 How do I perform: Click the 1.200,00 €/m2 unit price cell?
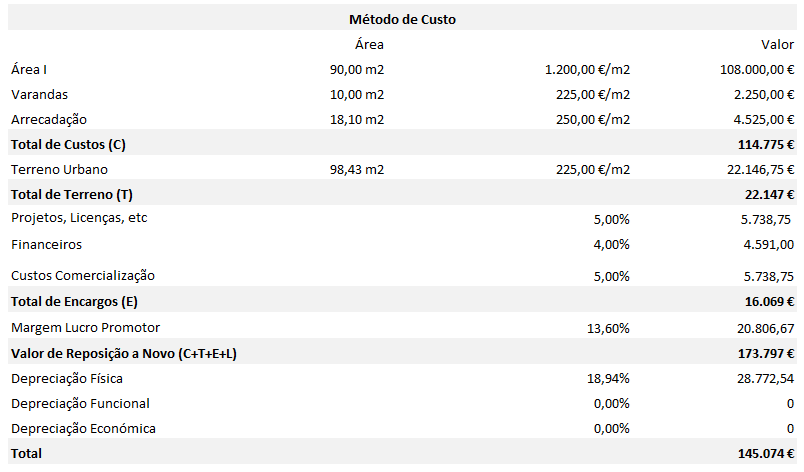click(x=587, y=70)
